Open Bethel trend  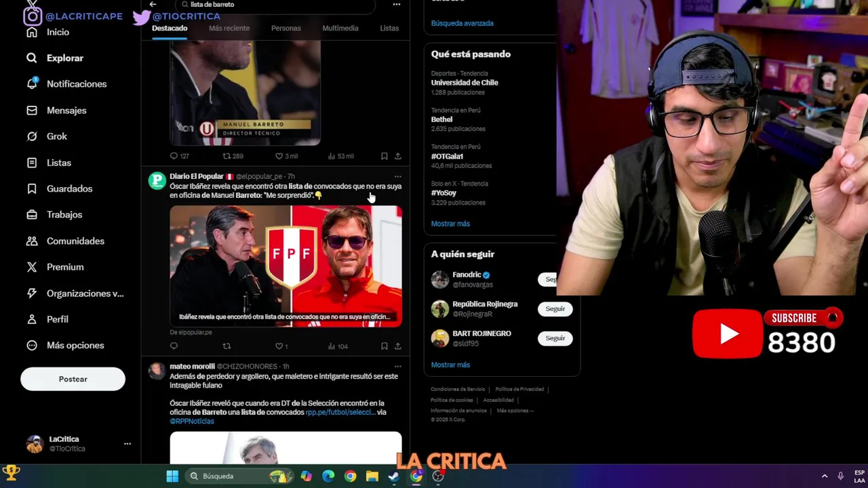click(x=441, y=119)
